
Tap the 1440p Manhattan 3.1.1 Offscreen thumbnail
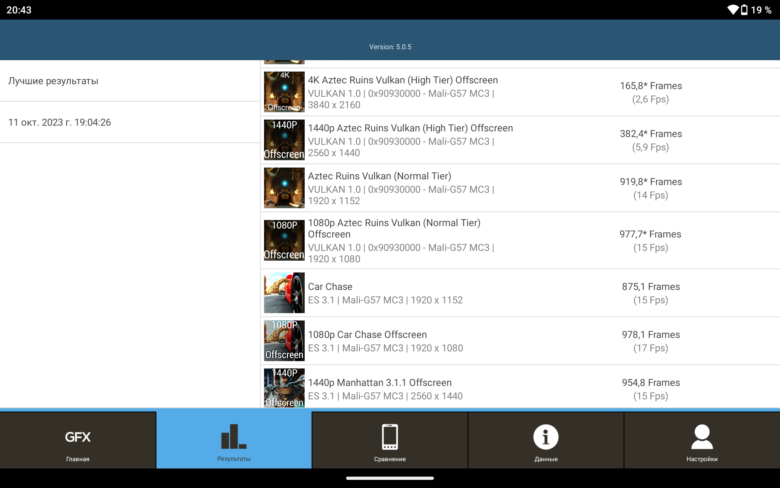284,388
